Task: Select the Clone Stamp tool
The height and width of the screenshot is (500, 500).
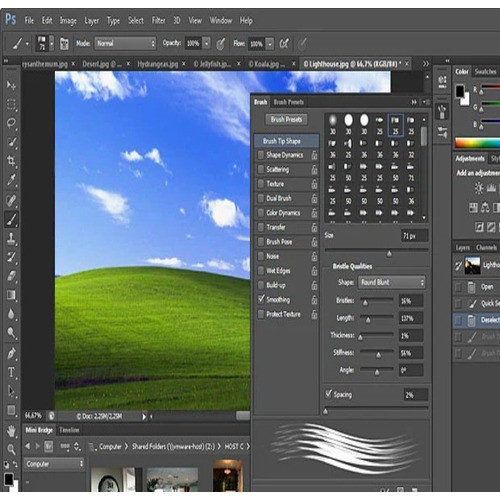Action: pos(11,238)
